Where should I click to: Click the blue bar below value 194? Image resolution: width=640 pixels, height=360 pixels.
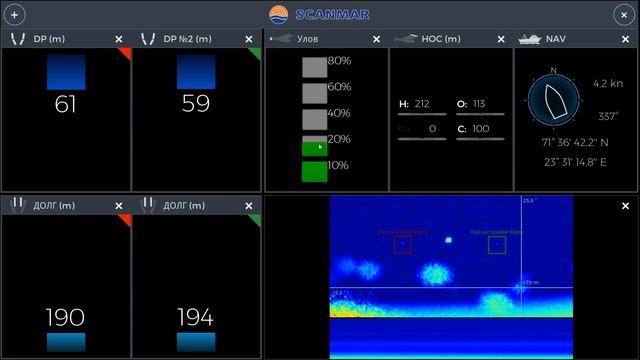pyautogui.click(x=196, y=342)
